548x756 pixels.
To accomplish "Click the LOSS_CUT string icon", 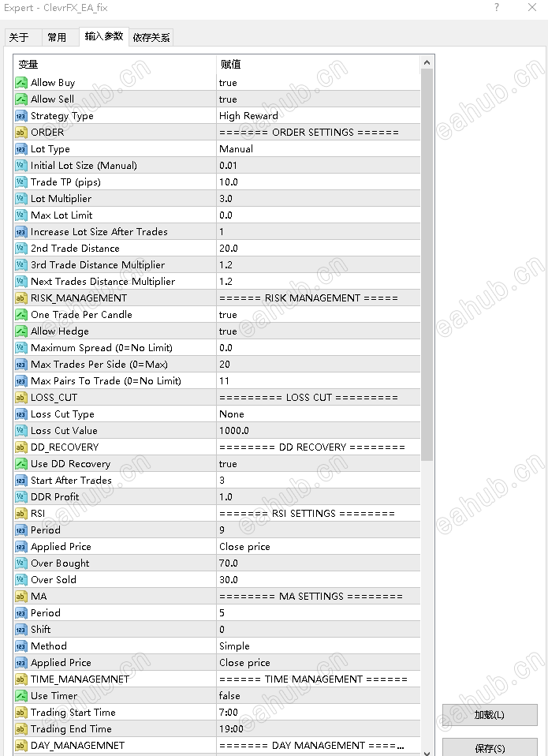I will 21,397.
